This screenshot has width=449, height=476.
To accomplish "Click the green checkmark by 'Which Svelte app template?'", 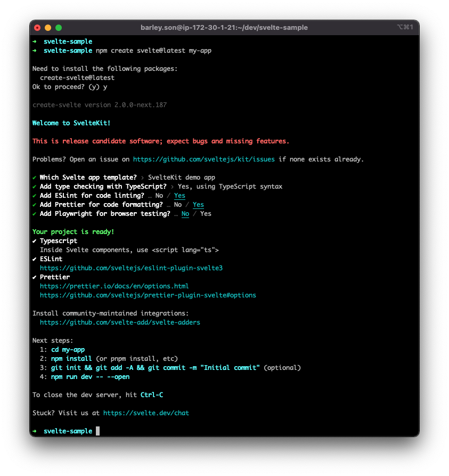I will pos(34,178).
